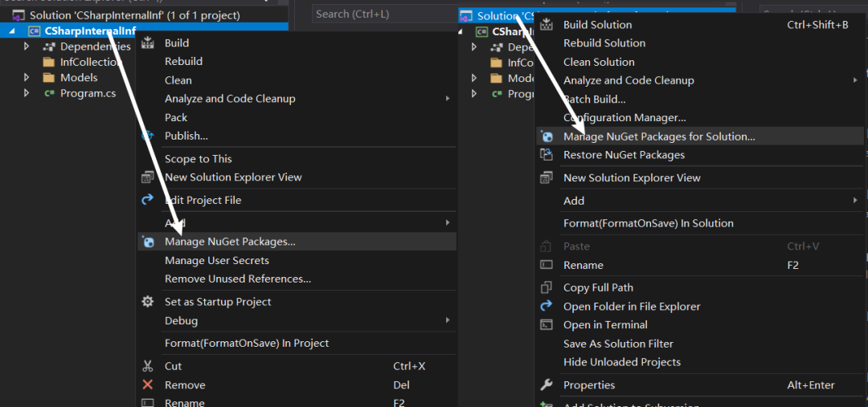Click the Build Solution icon

tap(547, 24)
